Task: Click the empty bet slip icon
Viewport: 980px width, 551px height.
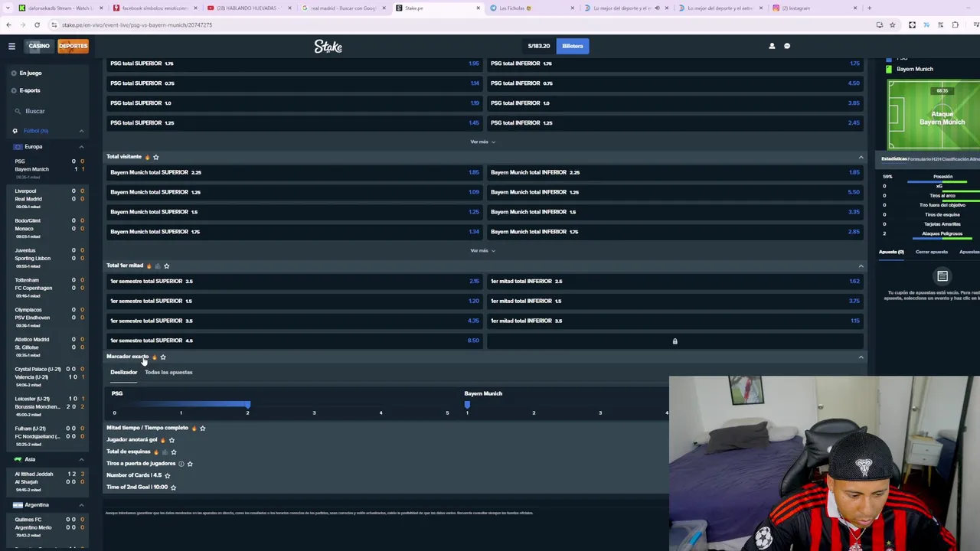Action: pyautogui.click(x=942, y=276)
